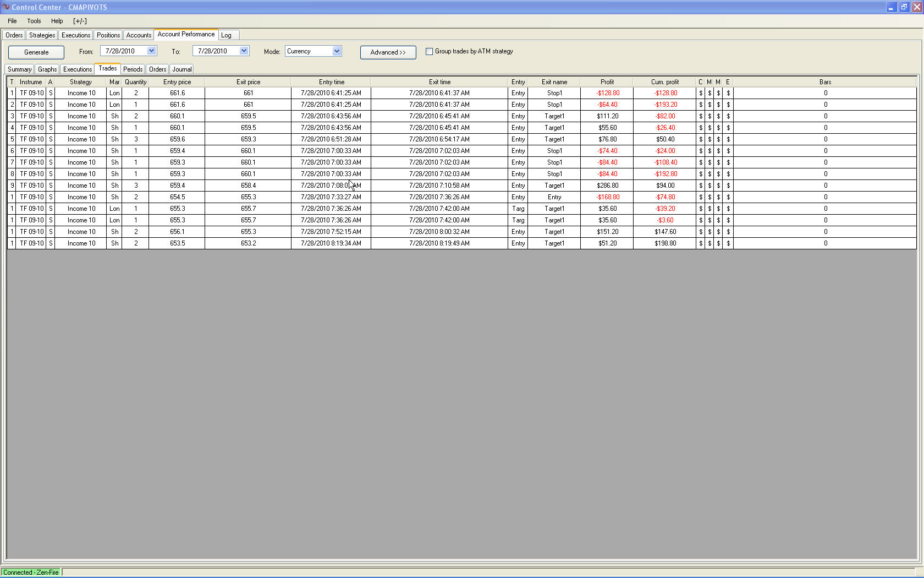924x578 pixels.
Task: Select the Account Performance tab
Action: tap(186, 34)
